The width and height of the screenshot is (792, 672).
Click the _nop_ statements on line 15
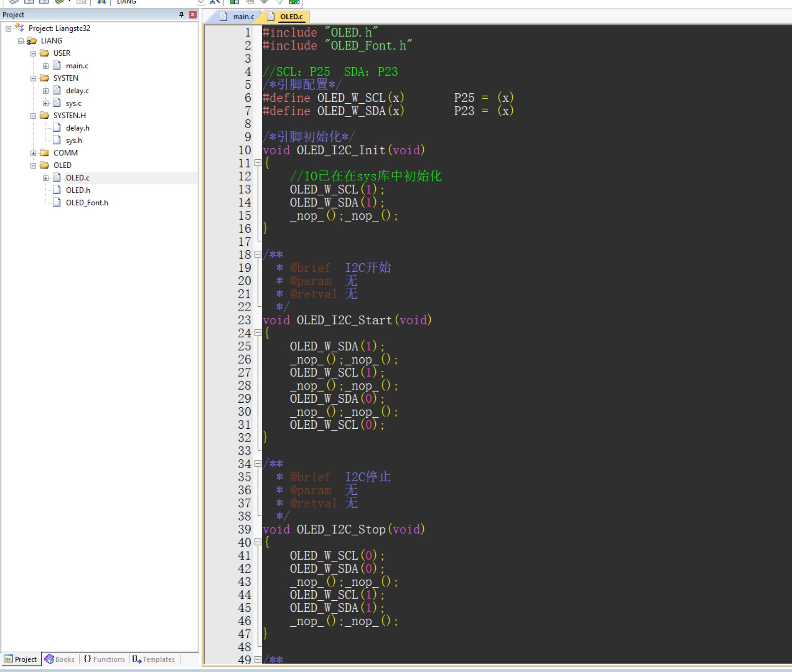click(344, 216)
